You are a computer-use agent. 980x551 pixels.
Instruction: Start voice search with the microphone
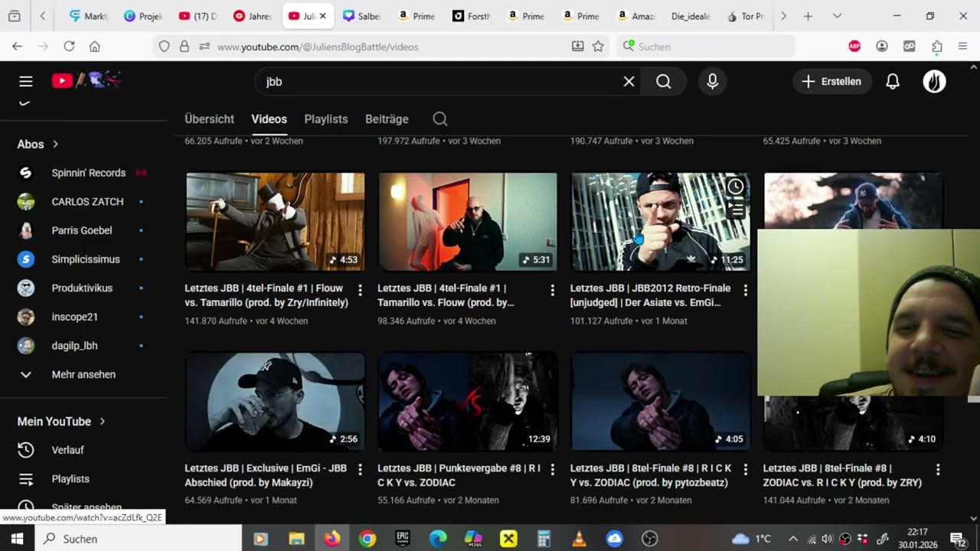tap(713, 81)
